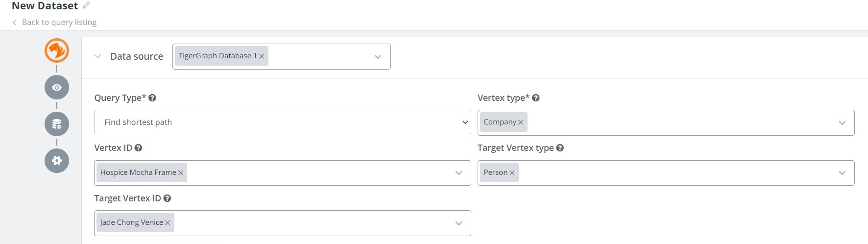The image size is (868, 244).
Task: Expand the Target Vertex ID dropdown arrow
Action: click(x=458, y=223)
